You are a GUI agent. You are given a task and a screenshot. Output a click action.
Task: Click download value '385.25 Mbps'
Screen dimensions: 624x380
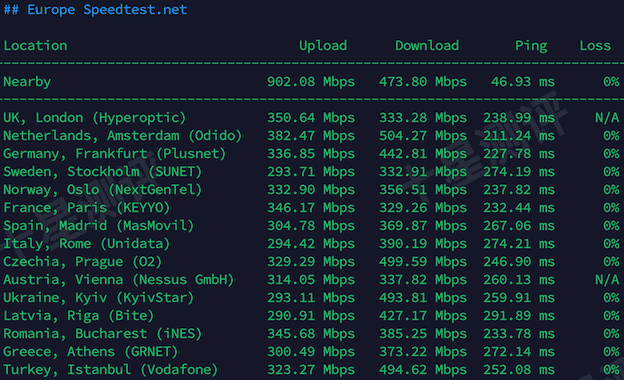coord(423,334)
